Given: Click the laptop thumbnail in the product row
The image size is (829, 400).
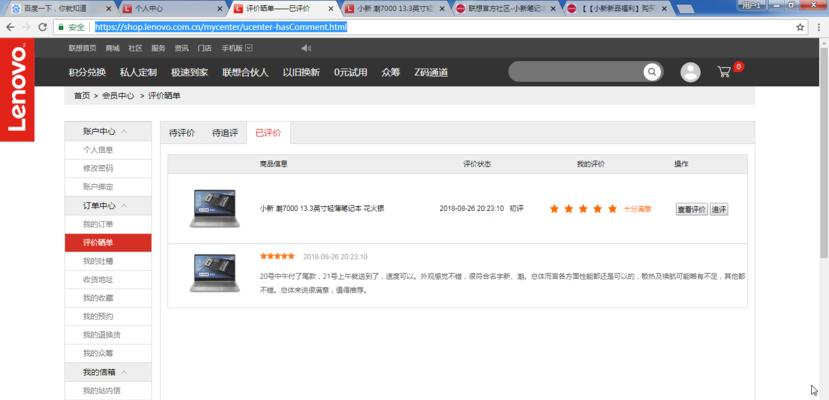Looking at the screenshot, I should pos(215,208).
